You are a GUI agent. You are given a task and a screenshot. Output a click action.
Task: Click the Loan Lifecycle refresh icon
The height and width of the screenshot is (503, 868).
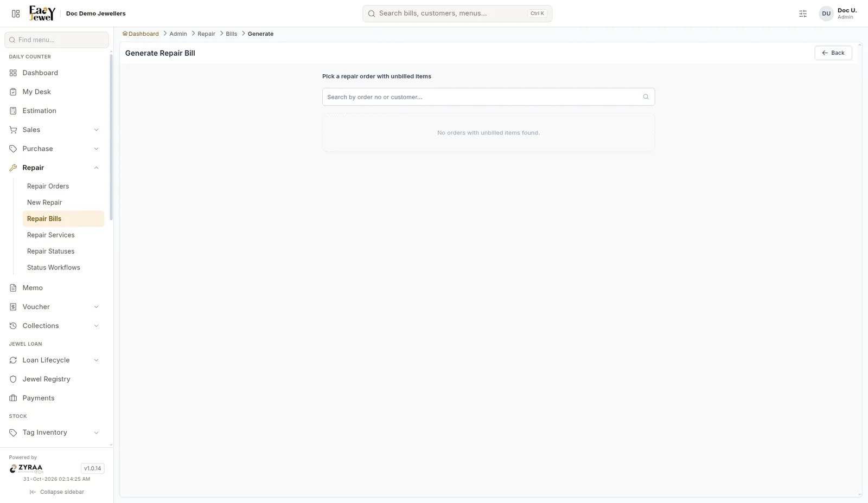click(13, 360)
